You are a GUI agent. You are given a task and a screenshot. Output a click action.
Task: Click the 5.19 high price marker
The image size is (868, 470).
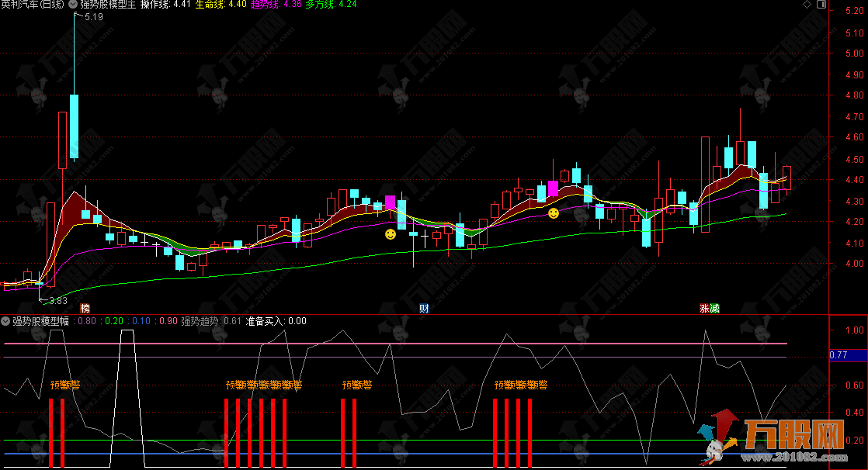[x=93, y=17]
